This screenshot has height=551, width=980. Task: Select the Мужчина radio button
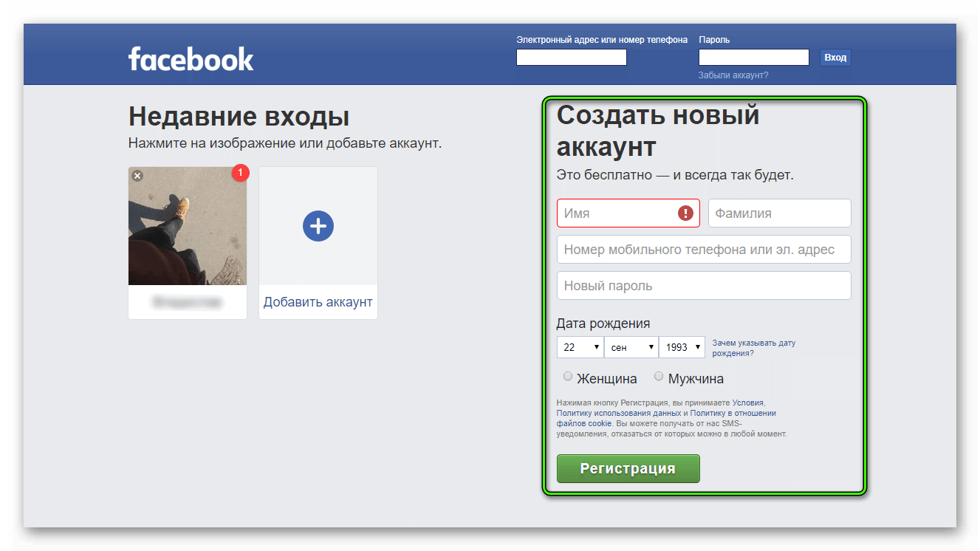pos(659,377)
